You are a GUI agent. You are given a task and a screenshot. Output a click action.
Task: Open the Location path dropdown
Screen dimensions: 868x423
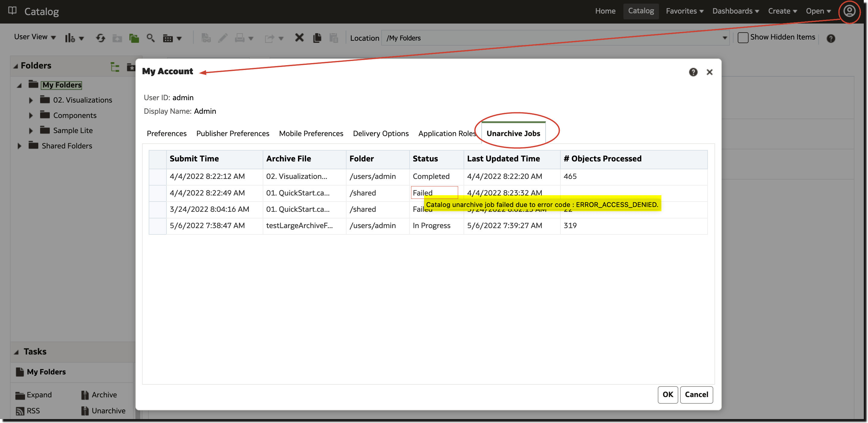tap(724, 38)
